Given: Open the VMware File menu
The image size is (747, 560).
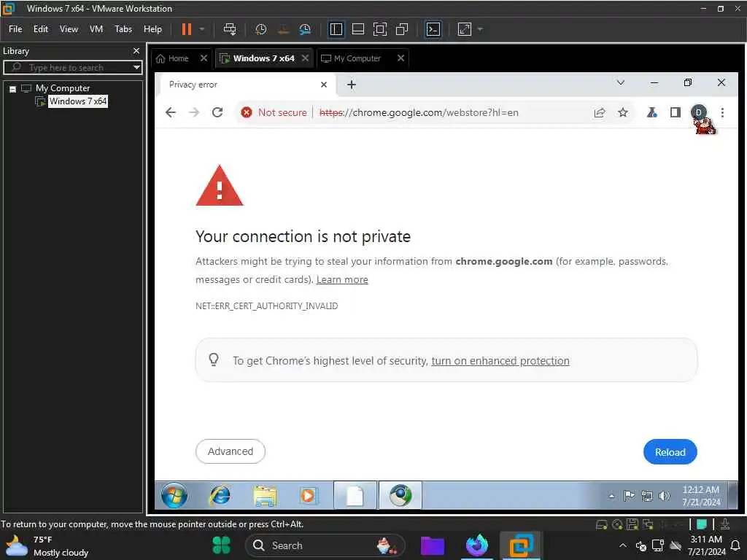Looking at the screenshot, I should (15, 29).
